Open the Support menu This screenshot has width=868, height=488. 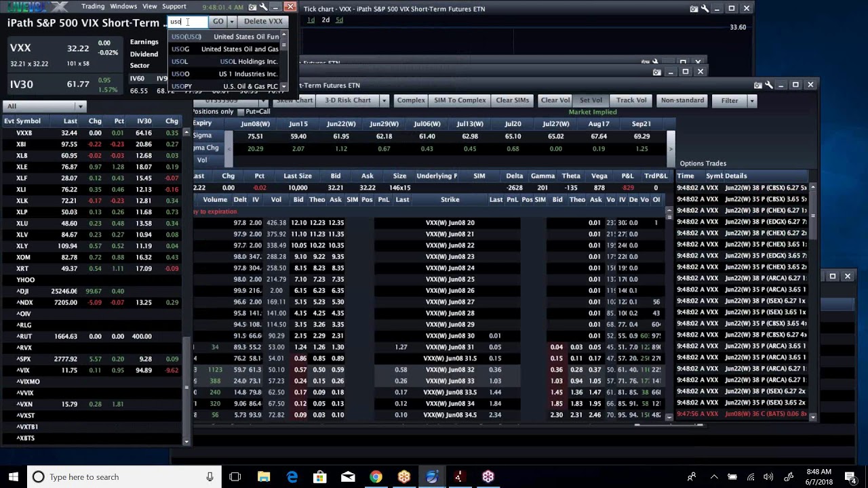click(174, 6)
